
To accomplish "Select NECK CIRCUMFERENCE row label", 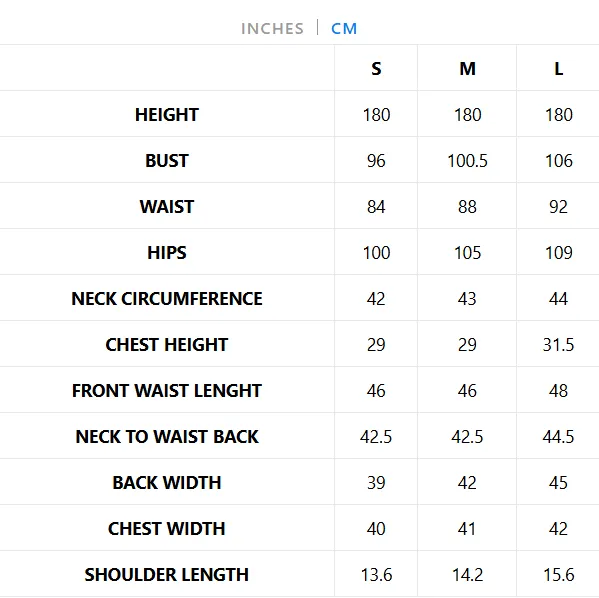I will click(167, 298).
